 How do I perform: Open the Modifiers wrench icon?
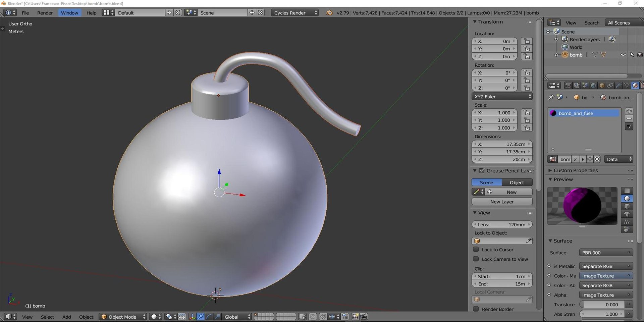pos(619,86)
